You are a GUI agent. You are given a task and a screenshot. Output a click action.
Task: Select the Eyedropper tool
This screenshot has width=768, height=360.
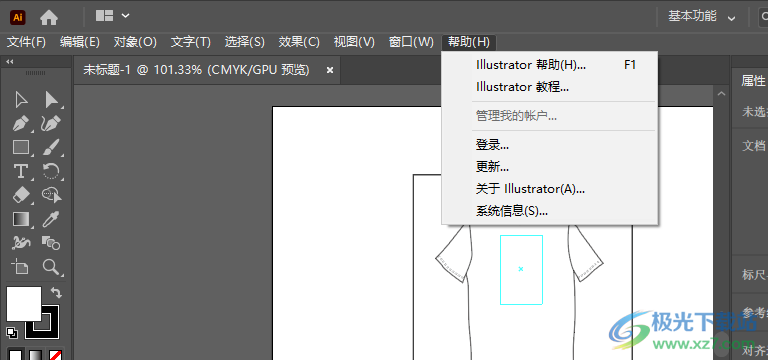[x=51, y=219]
